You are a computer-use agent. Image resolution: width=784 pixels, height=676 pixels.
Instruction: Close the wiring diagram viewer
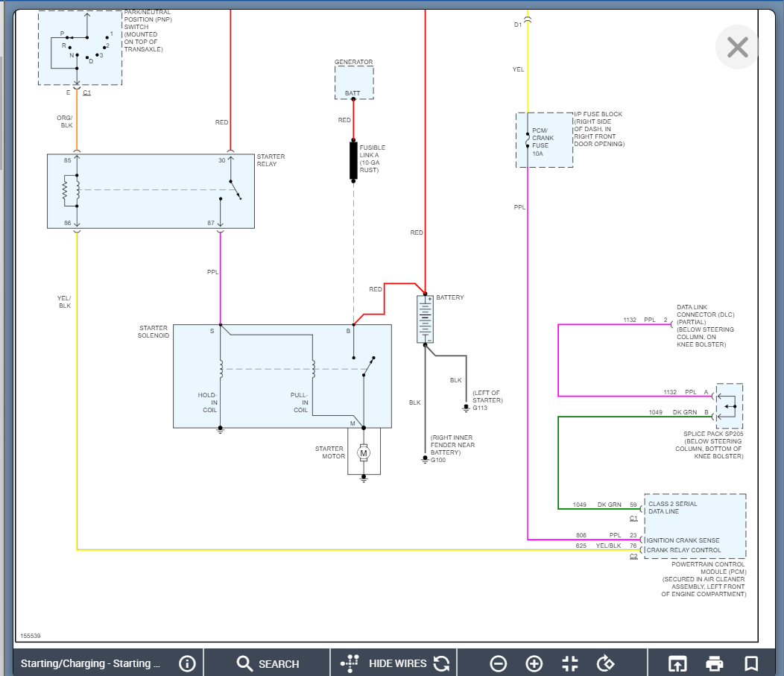[737, 48]
